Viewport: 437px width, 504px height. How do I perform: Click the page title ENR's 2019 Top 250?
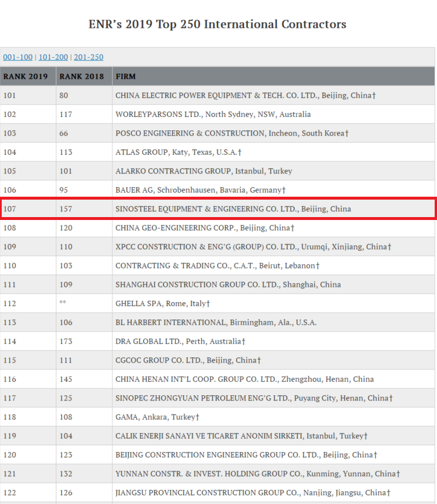pos(218,24)
